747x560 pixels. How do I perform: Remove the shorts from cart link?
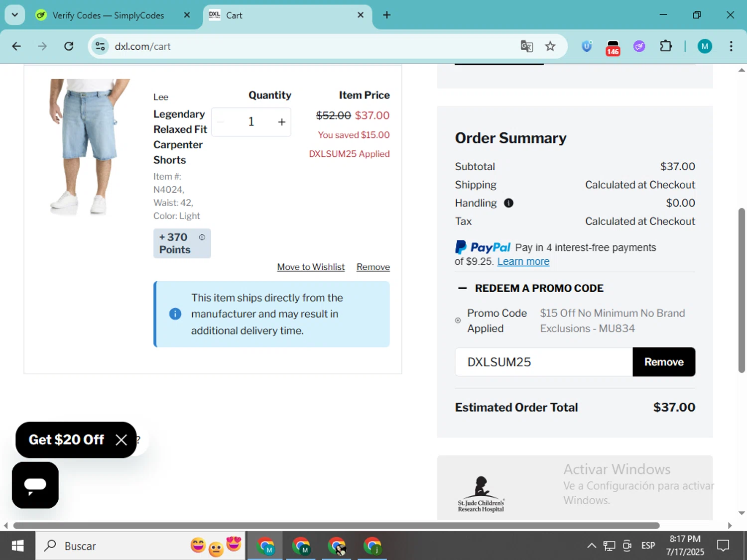tap(373, 267)
